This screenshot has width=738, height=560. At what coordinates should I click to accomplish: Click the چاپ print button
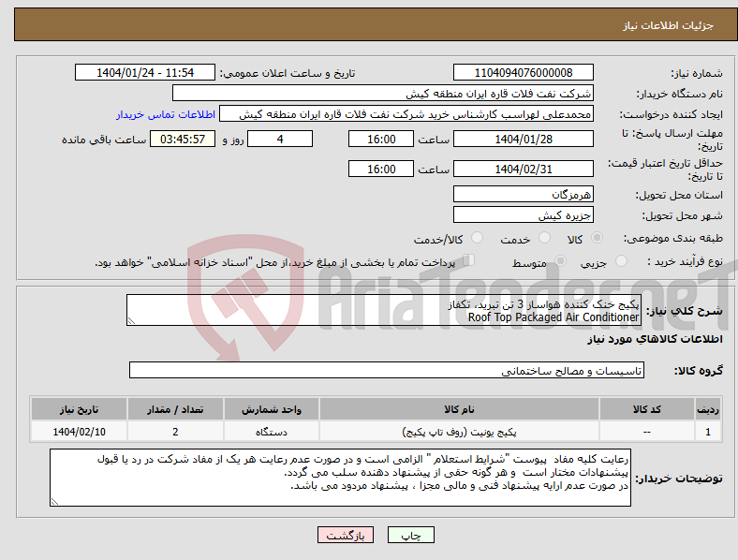(411, 535)
